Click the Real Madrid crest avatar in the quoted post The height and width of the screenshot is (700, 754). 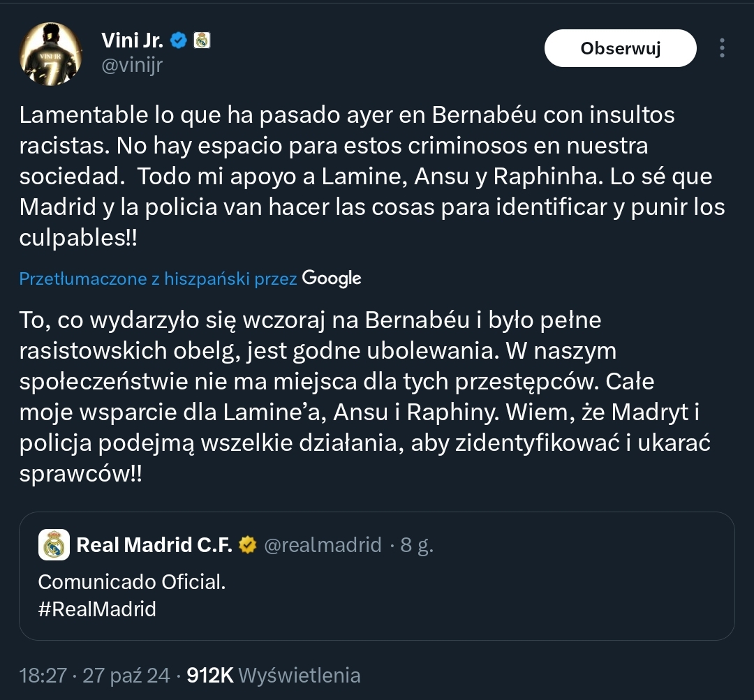54,544
